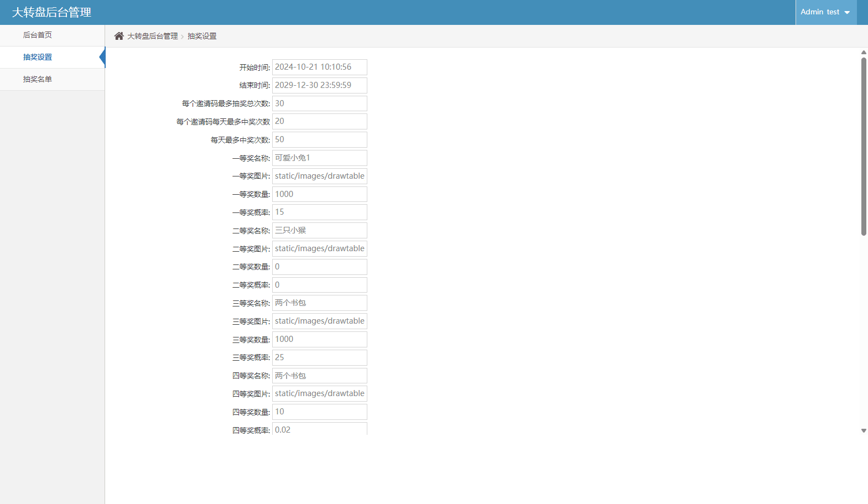This screenshot has height=504, width=868.
Task: Focus the 结束时间 input field
Action: 320,85
